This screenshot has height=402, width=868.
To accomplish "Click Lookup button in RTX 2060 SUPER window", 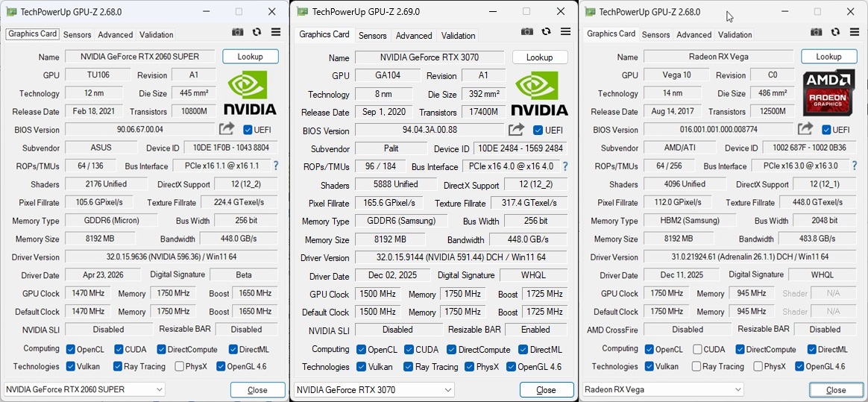I will point(251,57).
